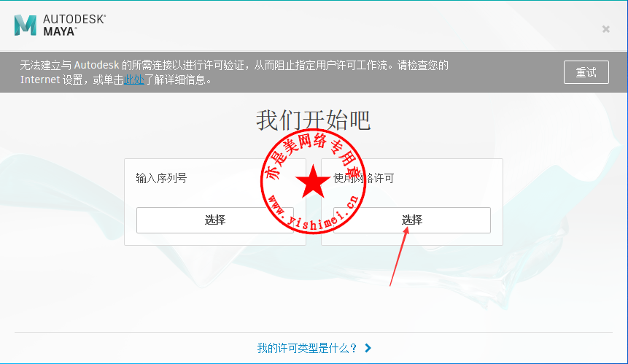Click the Autodesk Maya M logo
This screenshot has height=364, width=628.
pos(26,26)
